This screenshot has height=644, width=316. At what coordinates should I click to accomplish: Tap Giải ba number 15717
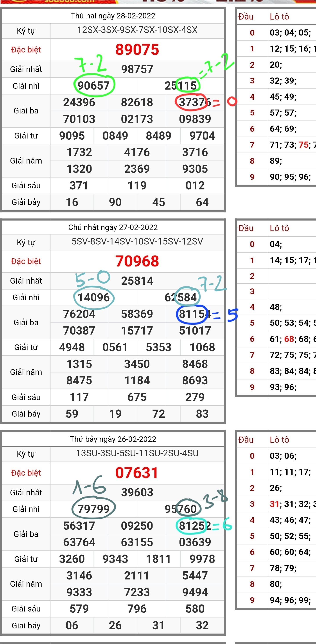click(137, 331)
